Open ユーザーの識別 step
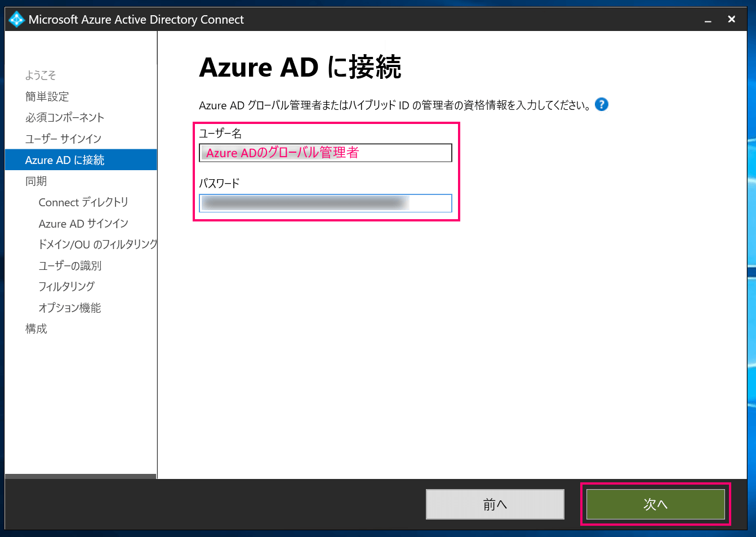The width and height of the screenshot is (756, 537). tap(70, 265)
